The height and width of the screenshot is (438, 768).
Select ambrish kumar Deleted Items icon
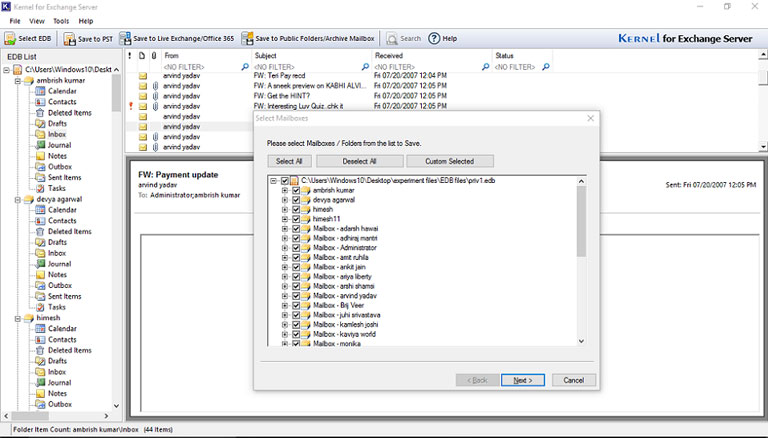[x=40, y=113]
